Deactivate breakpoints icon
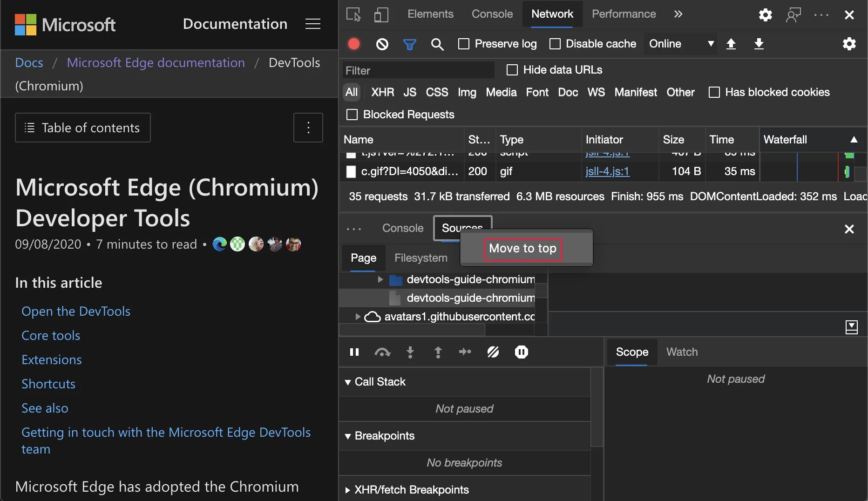 click(x=493, y=352)
